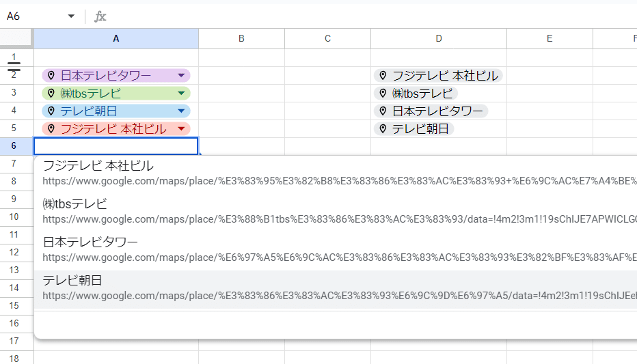Click map pin icon of D4 日本テレビタワー chip

coord(383,111)
